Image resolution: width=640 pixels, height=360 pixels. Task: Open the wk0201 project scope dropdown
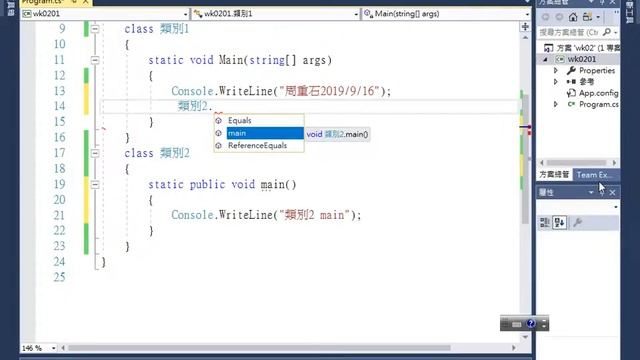(185, 14)
